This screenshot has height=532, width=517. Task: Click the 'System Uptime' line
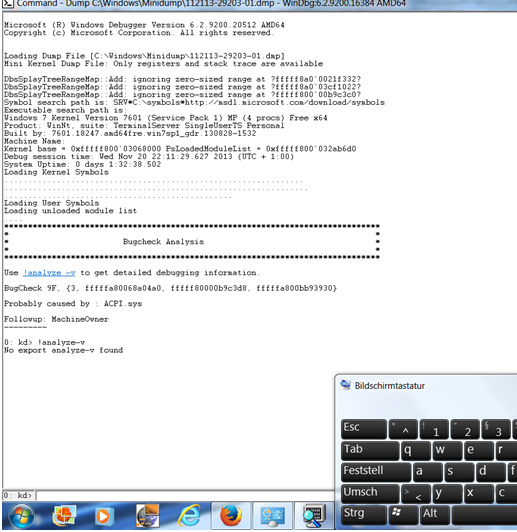coord(82,164)
